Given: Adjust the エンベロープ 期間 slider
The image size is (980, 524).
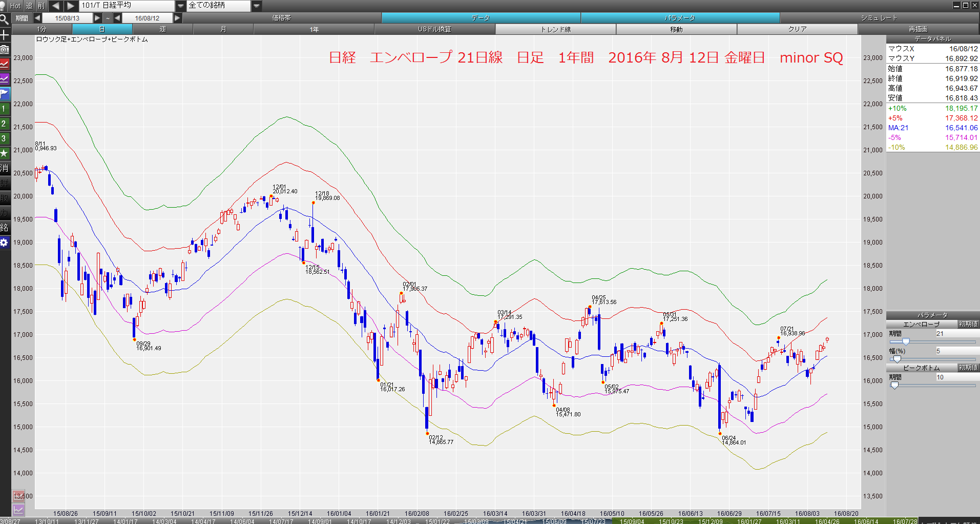Looking at the screenshot, I should (x=906, y=341).
